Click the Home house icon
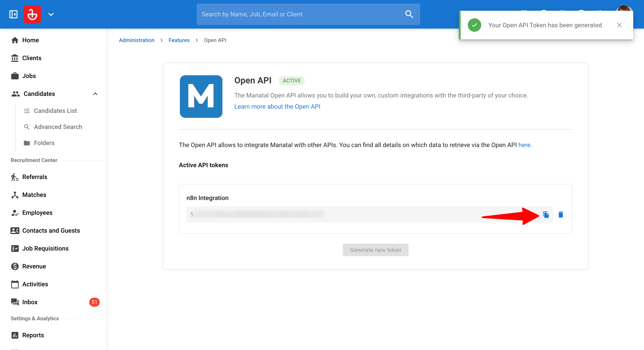The width and height of the screenshot is (644, 350). [15, 40]
